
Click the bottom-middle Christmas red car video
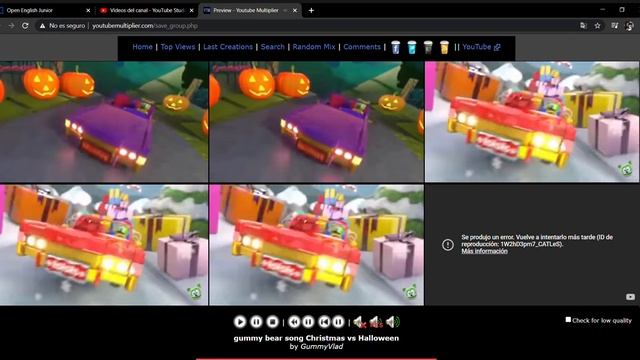[x=317, y=245]
